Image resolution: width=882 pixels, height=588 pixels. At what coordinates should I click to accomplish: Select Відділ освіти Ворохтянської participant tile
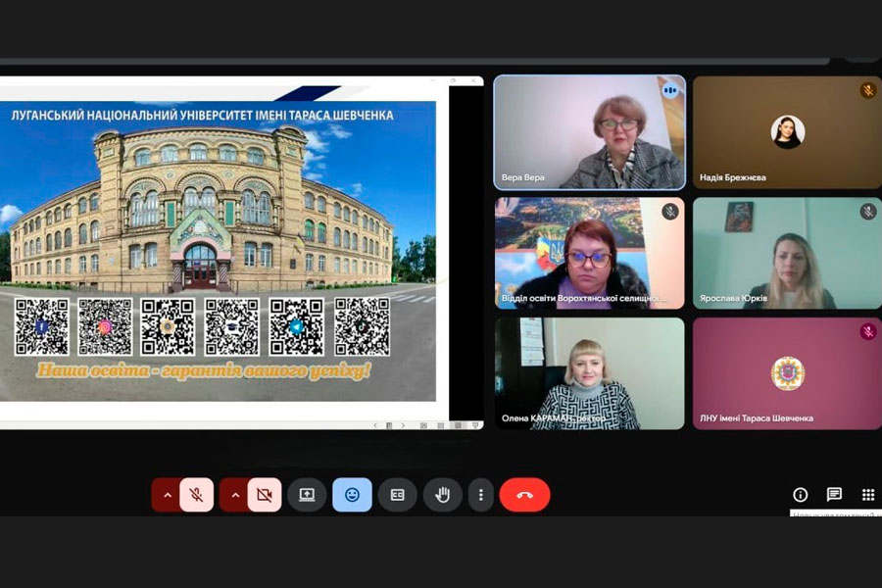click(590, 253)
